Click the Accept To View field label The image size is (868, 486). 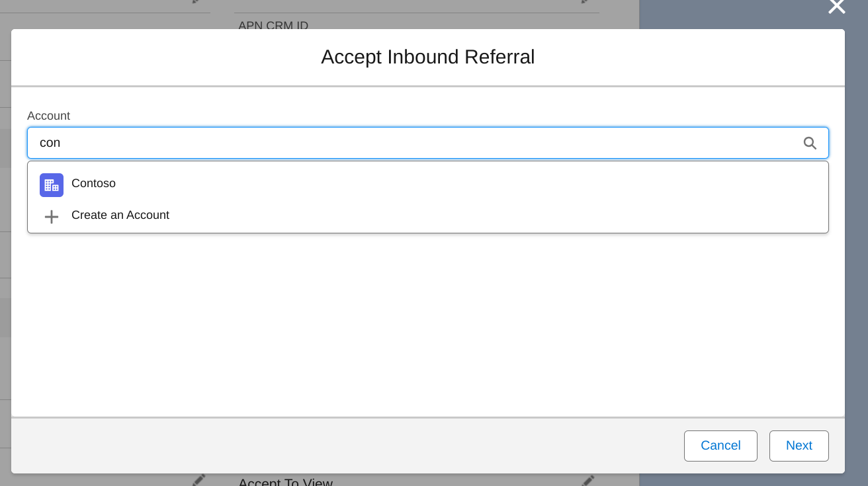tap(285, 482)
